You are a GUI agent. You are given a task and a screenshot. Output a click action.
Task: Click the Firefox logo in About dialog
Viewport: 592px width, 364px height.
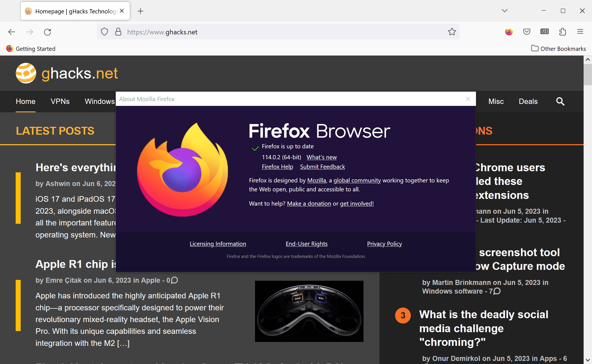click(x=183, y=170)
